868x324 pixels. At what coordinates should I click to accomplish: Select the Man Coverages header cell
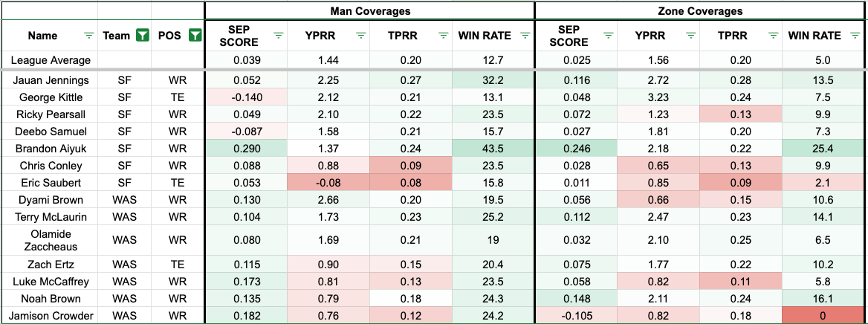(370, 11)
